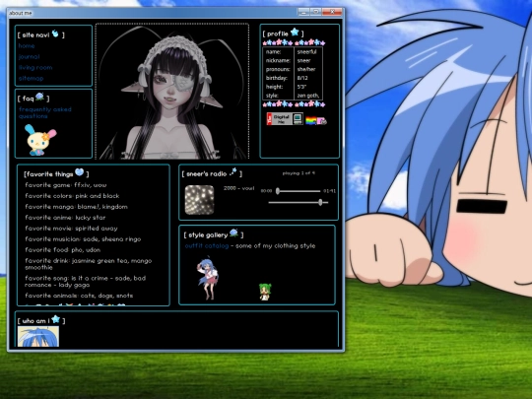This screenshot has width=532, height=399.
Task: Click the radio album cover thumbnail
Action: (x=199, y=200)
